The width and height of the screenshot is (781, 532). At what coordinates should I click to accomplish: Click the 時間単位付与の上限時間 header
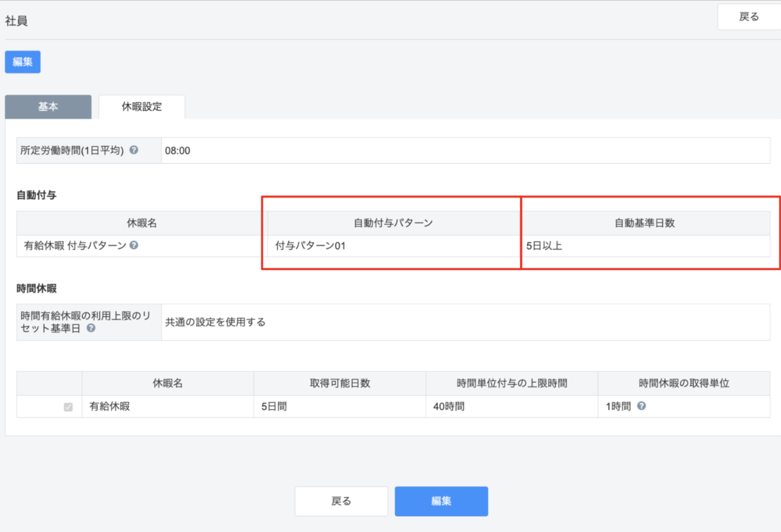(x=512, y=383)
